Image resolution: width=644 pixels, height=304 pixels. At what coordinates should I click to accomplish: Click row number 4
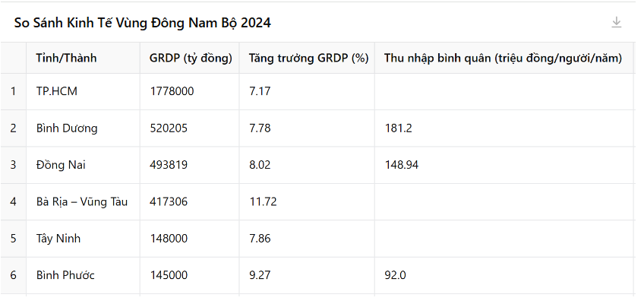(13, 201)
